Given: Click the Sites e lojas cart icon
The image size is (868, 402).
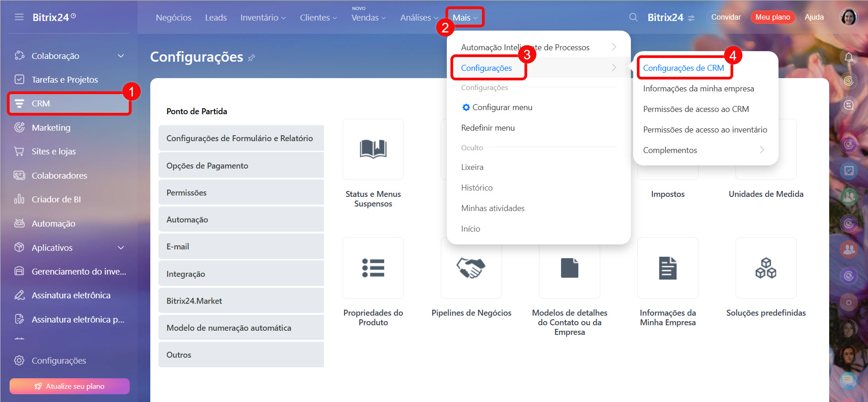Looking at the screenshot, I should pyautogui.click(x=19, y=151).
